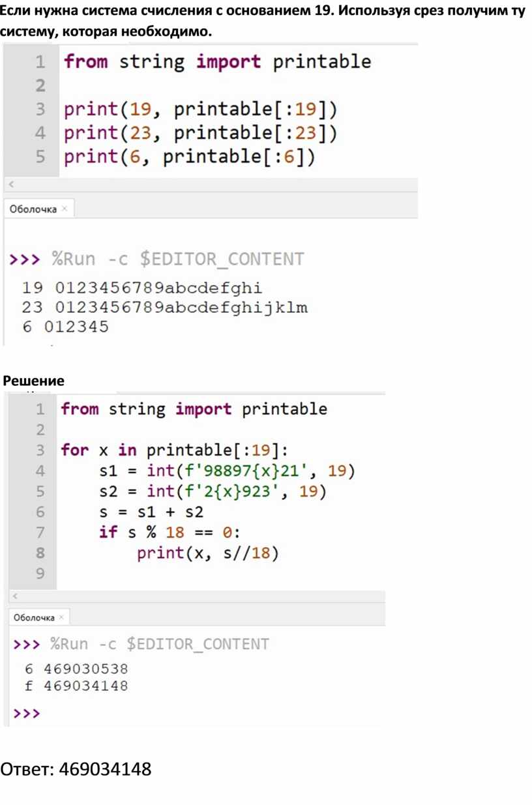Click the 'print(x, s//18)' code line
The image size is (532, 805).
click(x=207, y=553)
